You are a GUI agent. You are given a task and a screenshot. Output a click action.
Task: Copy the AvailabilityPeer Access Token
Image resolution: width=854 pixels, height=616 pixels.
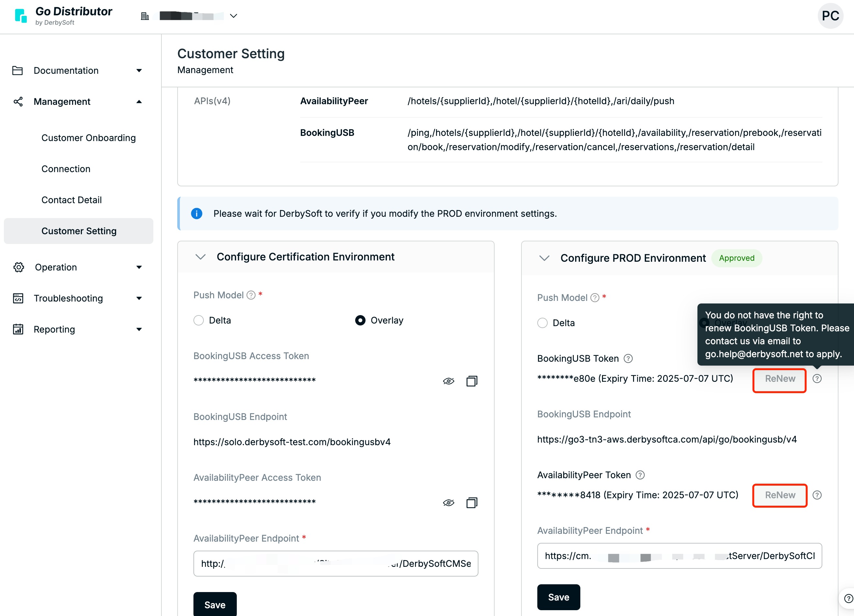point(472,503)
